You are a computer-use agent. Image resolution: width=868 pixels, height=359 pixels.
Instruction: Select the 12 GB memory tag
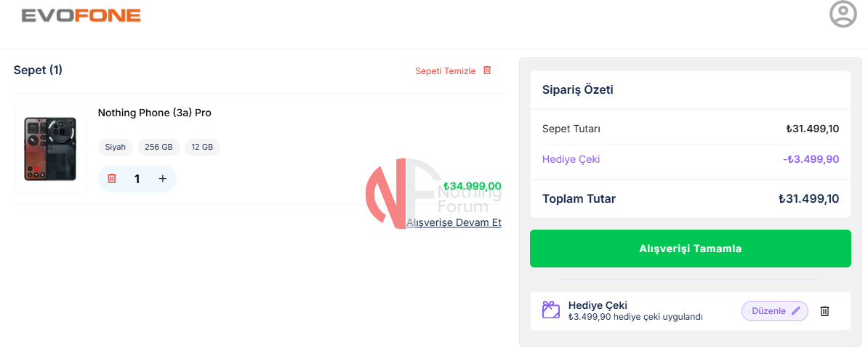pyautogui.click(x=202, y=147)
